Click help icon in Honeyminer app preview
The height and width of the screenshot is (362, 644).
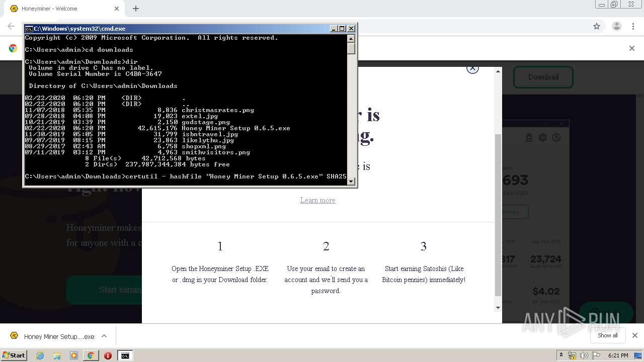coord(556,137)
